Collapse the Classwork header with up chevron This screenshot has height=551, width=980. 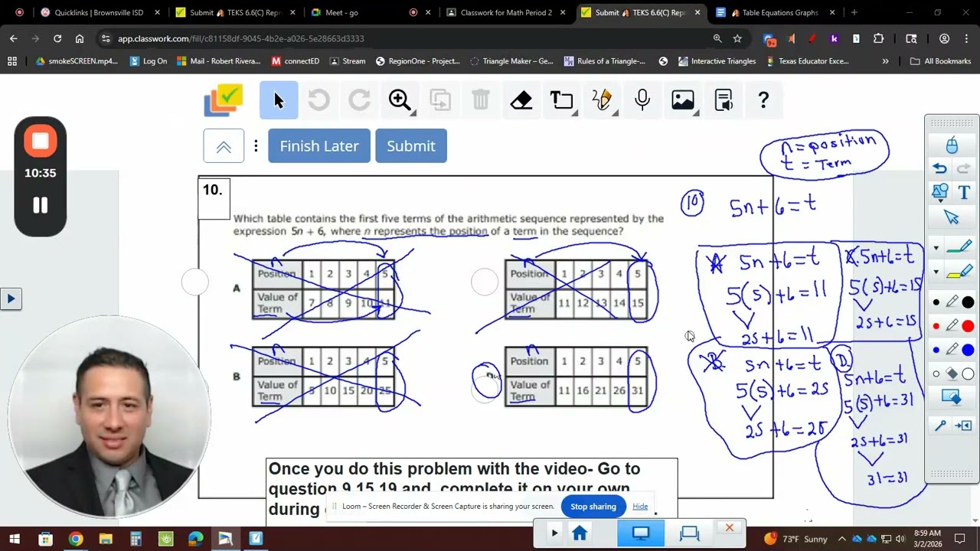[x=224, y=146]
